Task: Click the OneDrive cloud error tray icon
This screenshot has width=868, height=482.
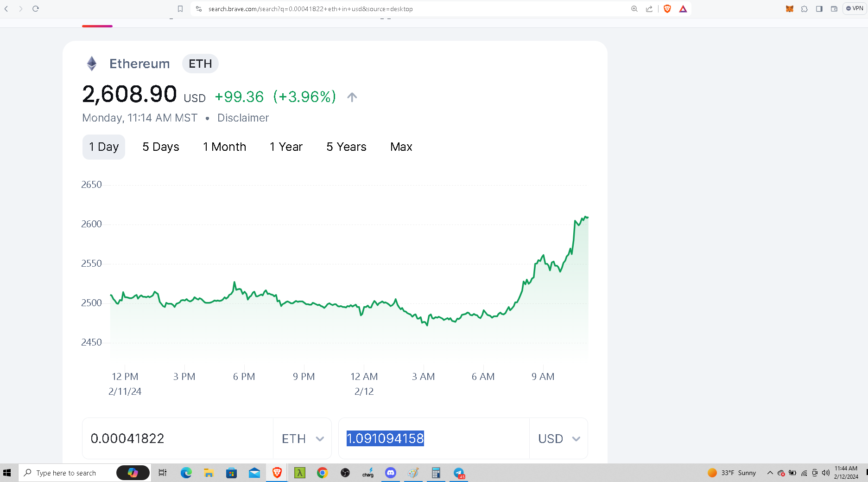Action: tap(781, 473)
